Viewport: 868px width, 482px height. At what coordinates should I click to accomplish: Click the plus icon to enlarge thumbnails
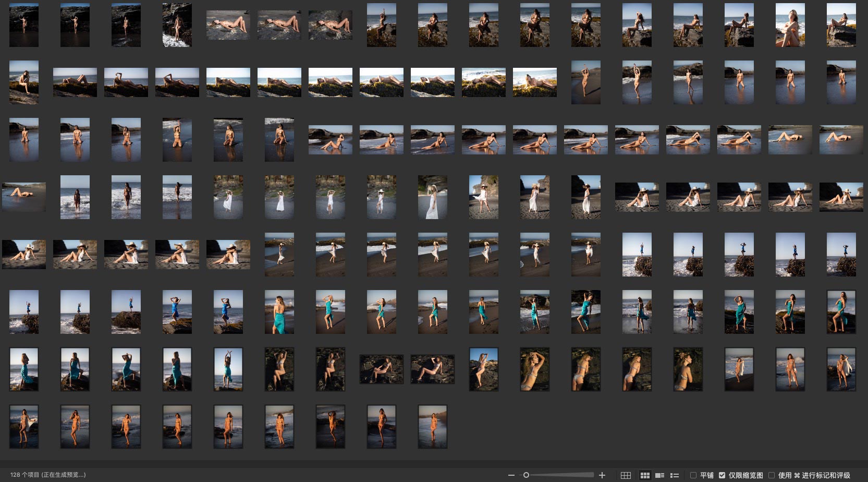point(602,475)
